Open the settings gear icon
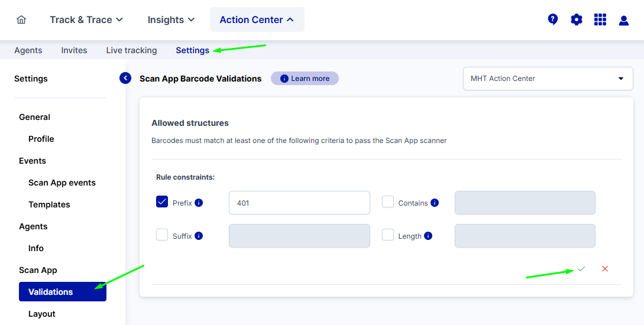This screenshot has height=325, width=644. [577, 19]
